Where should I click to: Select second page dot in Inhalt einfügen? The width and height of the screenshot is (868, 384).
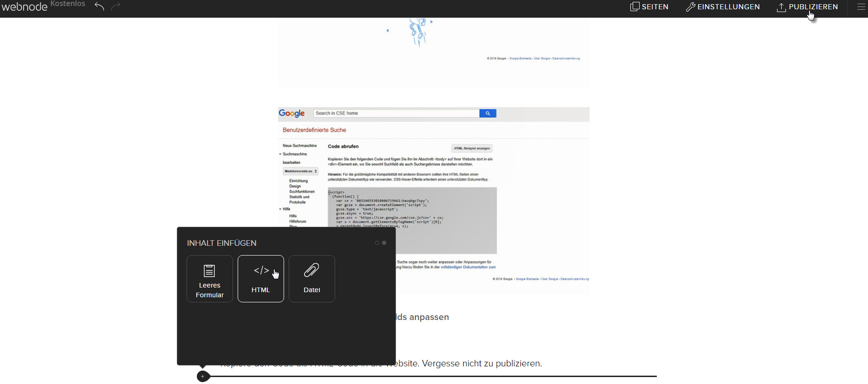(384, 243)
